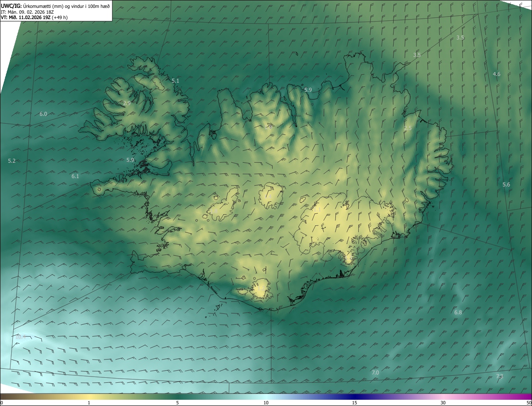The height and width of the screenshot is (406, 532).
Task: Click the colour scale tick label 0
Action: click(x=2, y=403)
